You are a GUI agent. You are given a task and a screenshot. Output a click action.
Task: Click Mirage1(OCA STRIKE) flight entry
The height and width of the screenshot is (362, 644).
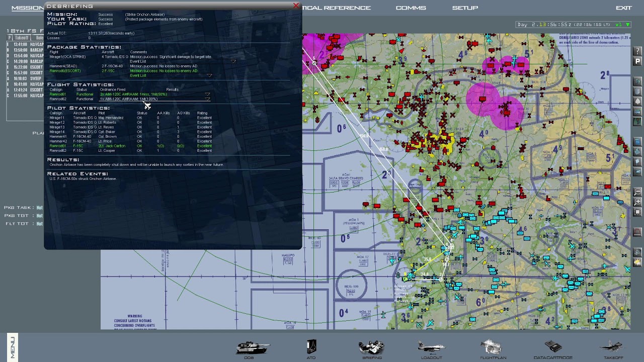click(67, 57)
